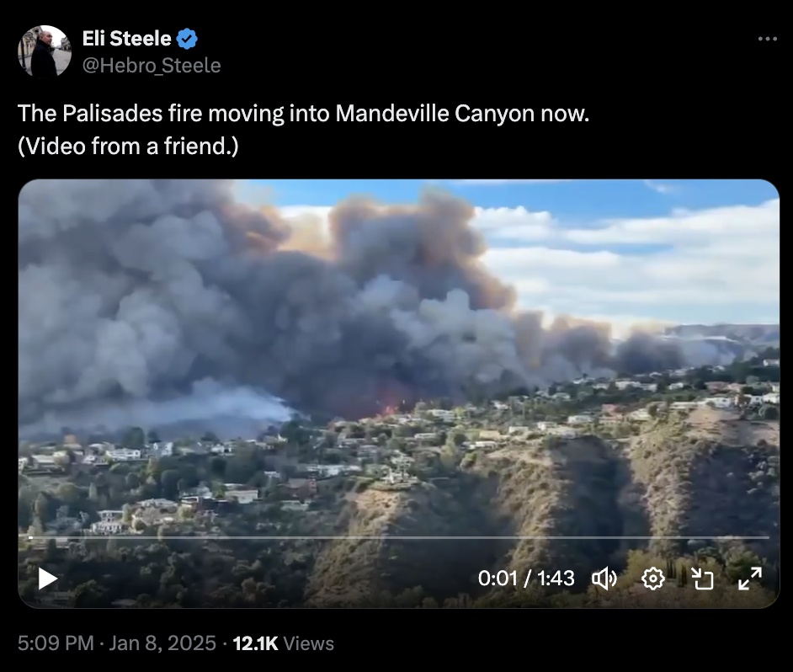Click the "(Video from a friend.)" text line

128,147
